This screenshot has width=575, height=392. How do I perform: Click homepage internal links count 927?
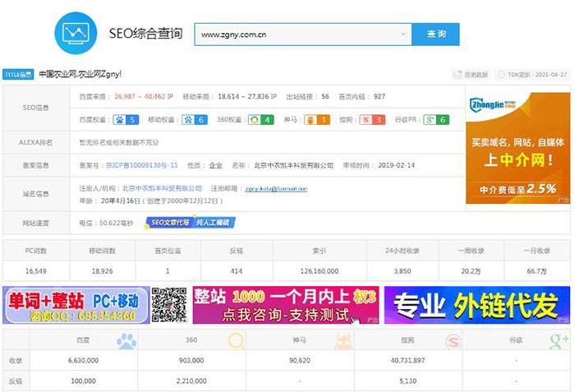click(x=379, y=96)
